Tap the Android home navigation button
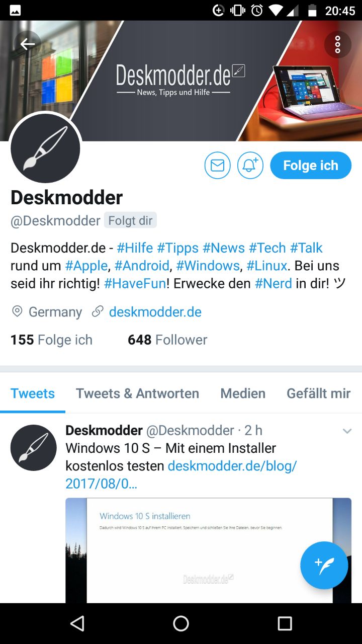 pos(181,623)
